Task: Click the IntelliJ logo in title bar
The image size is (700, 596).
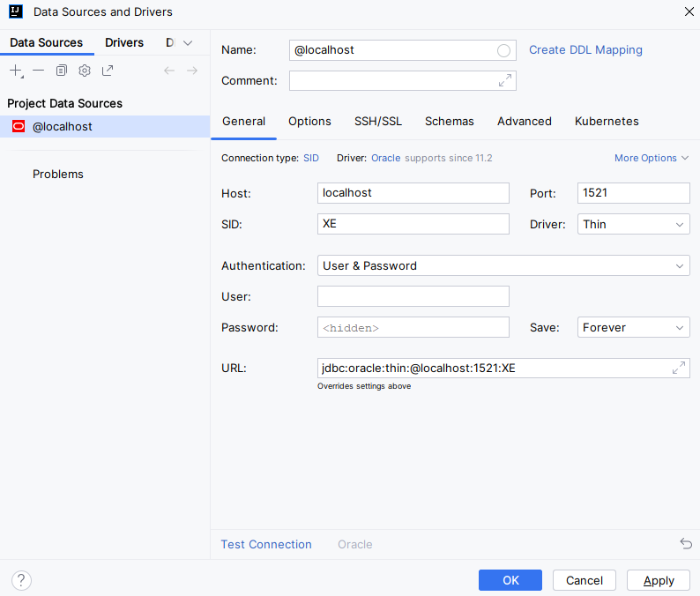Action: tap(16, 11)
